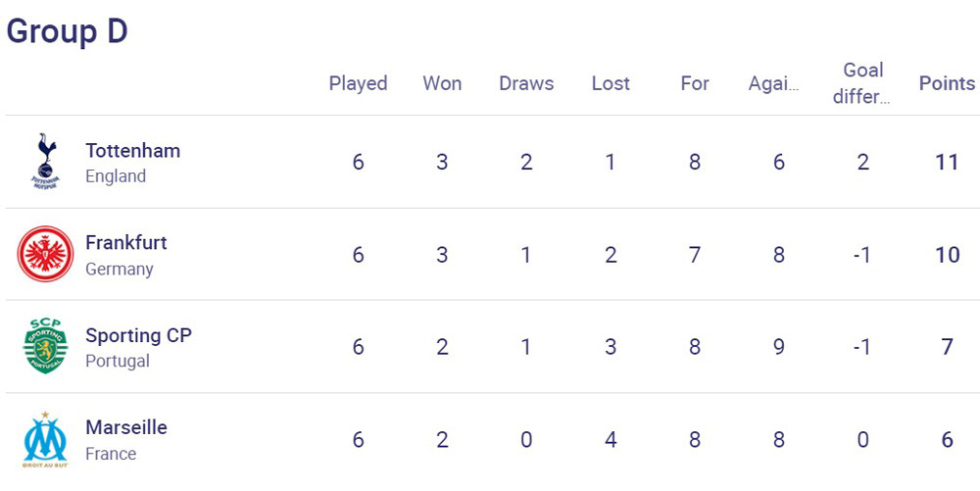Click the England country label under Tottenham

[116, 176]
